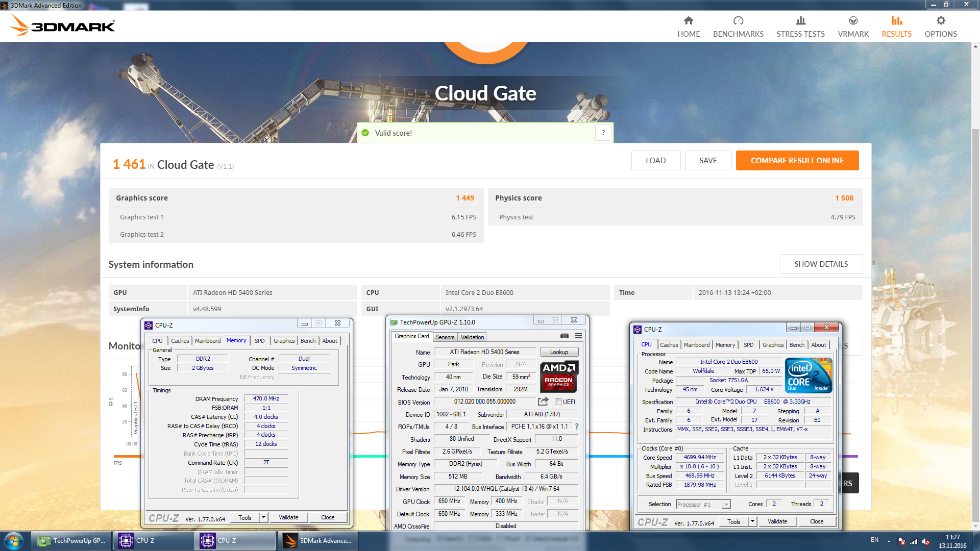Open the Sensors tab in GPU-Z

[445, 337]
